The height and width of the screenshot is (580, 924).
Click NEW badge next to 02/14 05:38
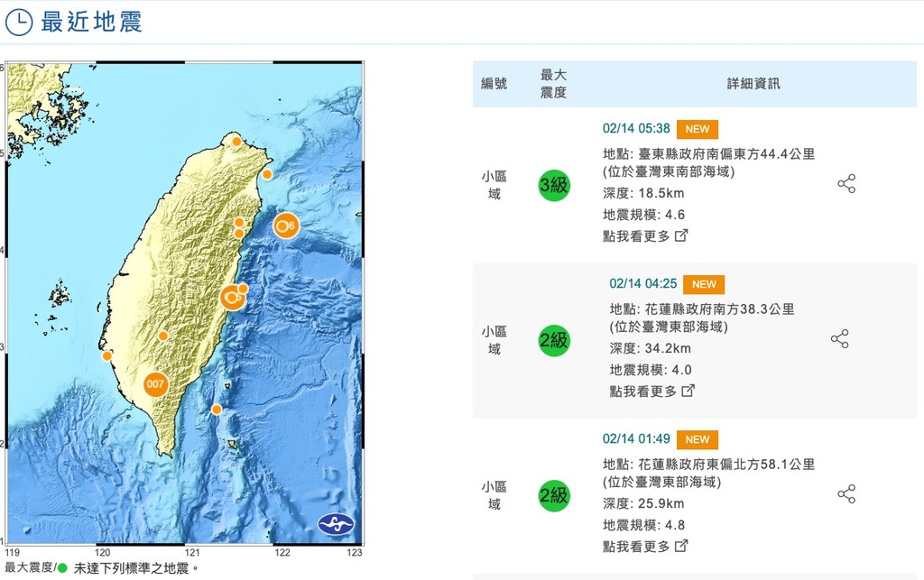(697, 129)
